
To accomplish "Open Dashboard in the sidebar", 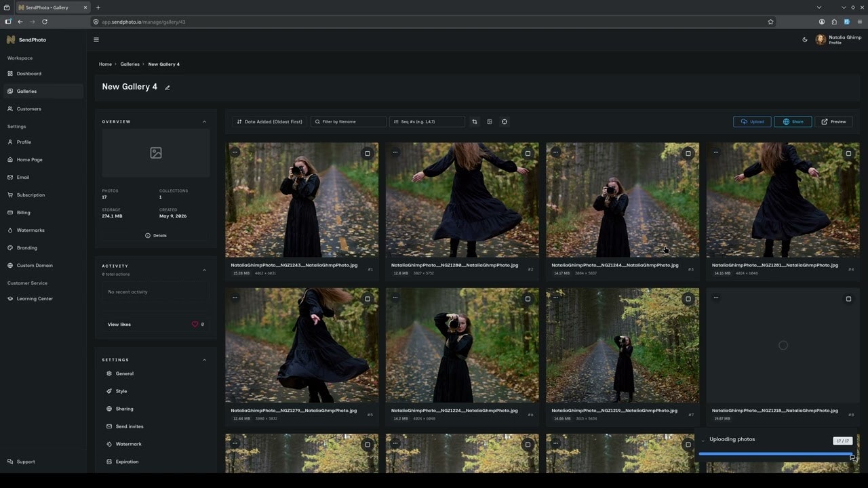I will pyautogui.click(x=43, y=73).
